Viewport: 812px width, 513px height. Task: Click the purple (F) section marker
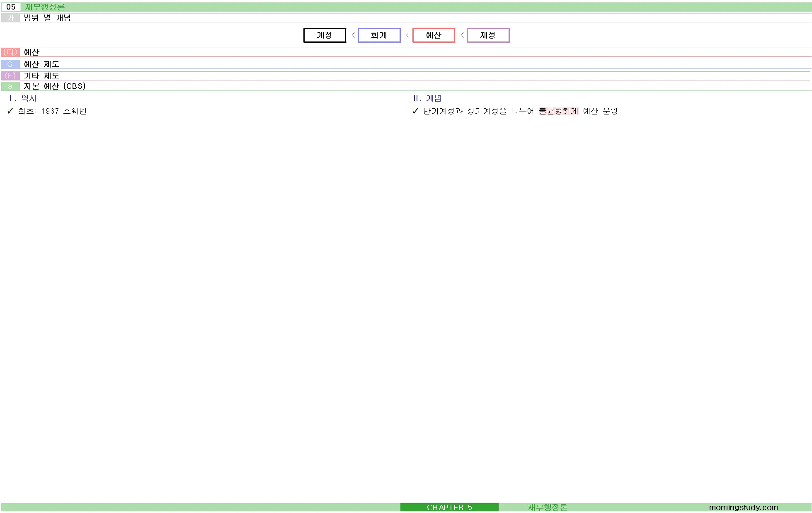(x=10, y=76)
